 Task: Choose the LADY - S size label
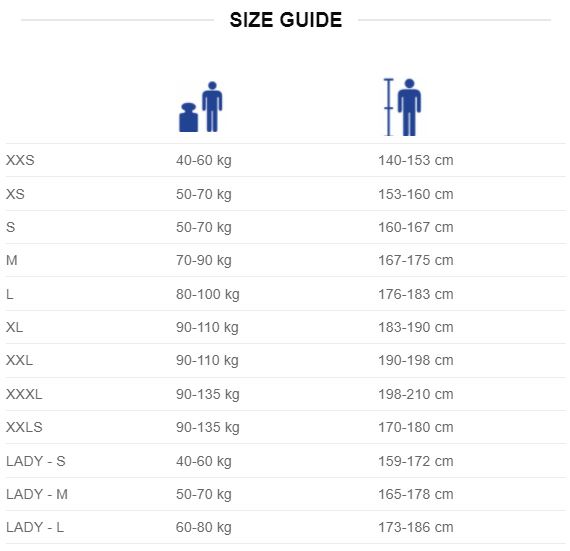(36, 461)
